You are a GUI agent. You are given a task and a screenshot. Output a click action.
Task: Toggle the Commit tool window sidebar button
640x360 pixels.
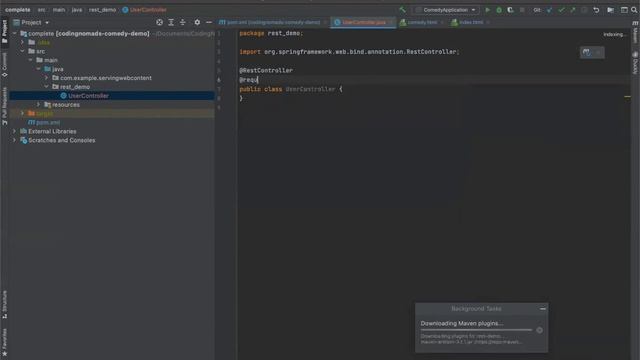pyautogui.click(x=4, y=64)
